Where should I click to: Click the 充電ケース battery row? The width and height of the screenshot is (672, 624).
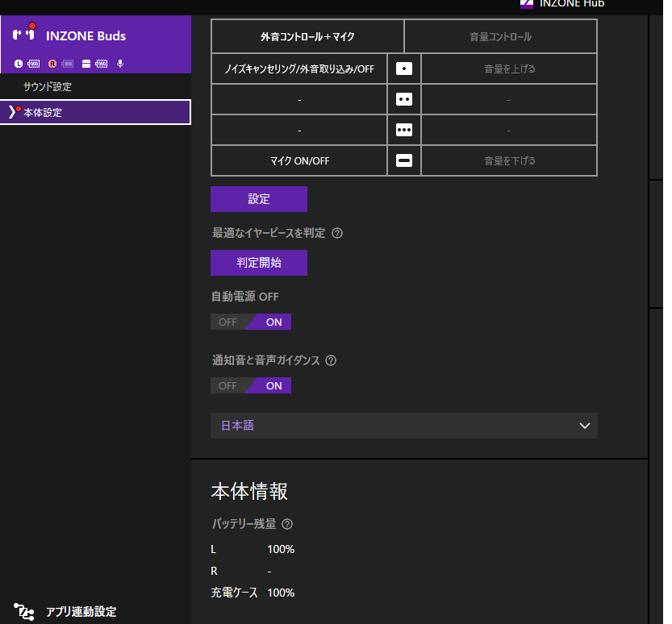pos(253,593)
